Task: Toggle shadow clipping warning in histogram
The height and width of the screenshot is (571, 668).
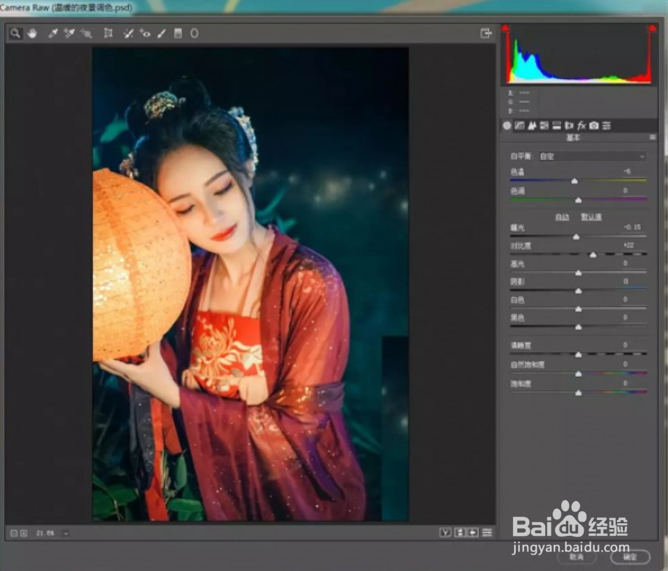Action: (x=505, y=29)
